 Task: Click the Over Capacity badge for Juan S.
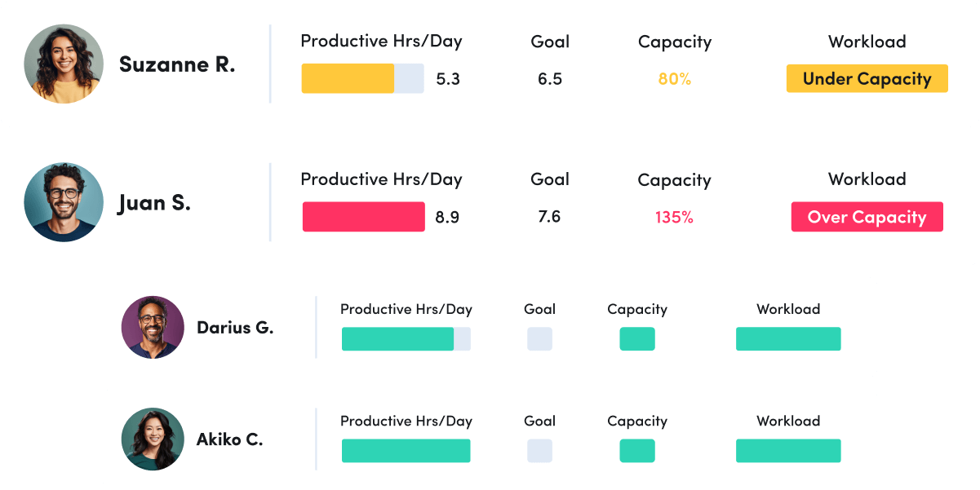pos(867,217)
